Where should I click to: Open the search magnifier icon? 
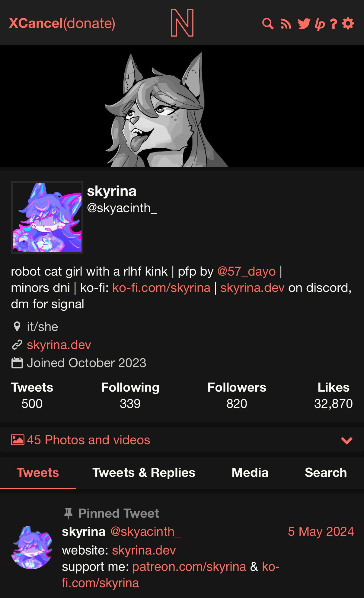(268, 24)
